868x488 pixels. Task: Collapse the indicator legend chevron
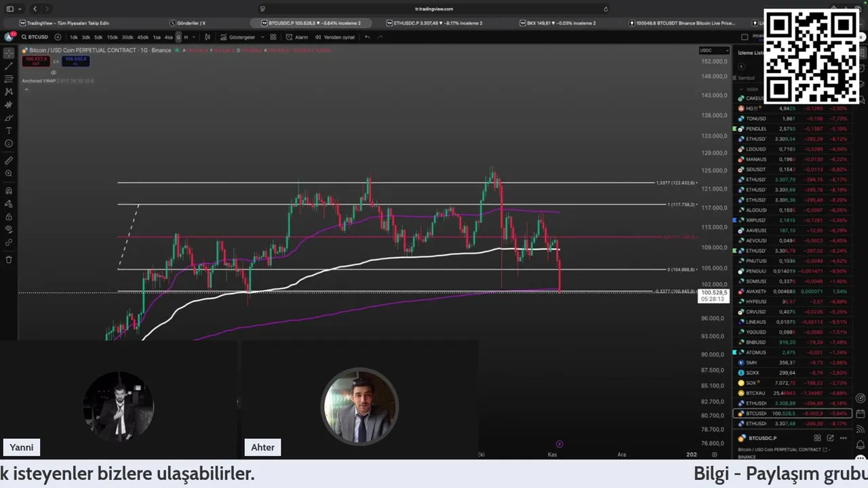(26, 89)
